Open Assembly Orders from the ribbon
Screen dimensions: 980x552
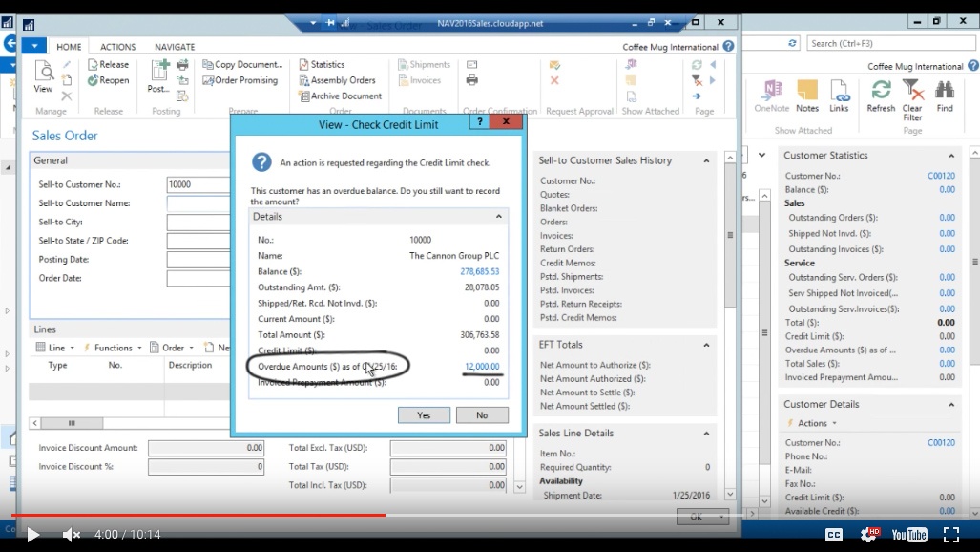pyautogui.click(x=338, y=80)
